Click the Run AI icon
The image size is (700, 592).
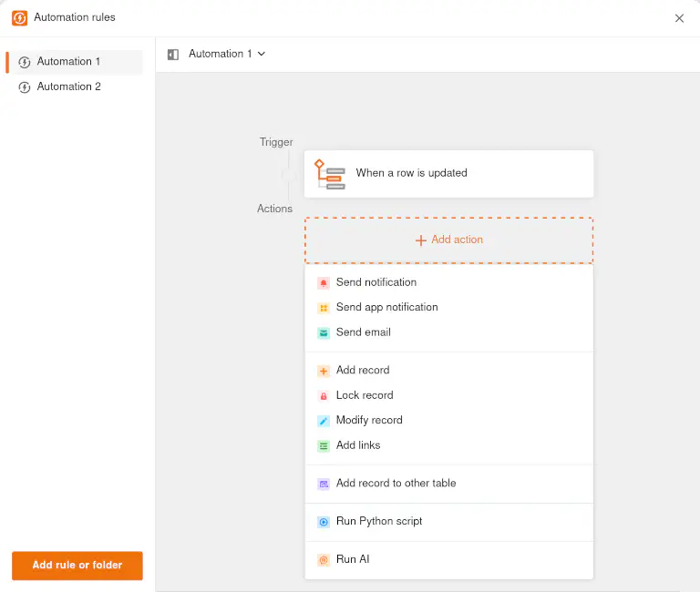[x=324, y=560]
